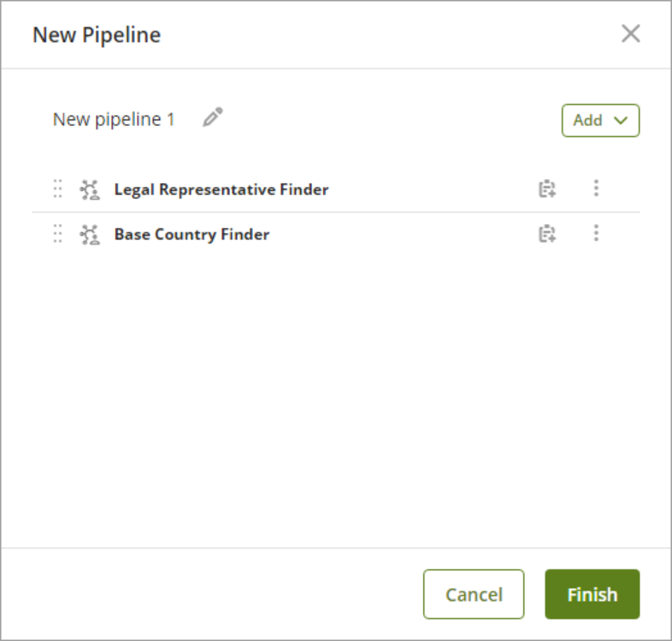Viewport: 672px width, 641px height.
Task: Select the Legal Representative Finder row label
Action: [x=221, y=190]
